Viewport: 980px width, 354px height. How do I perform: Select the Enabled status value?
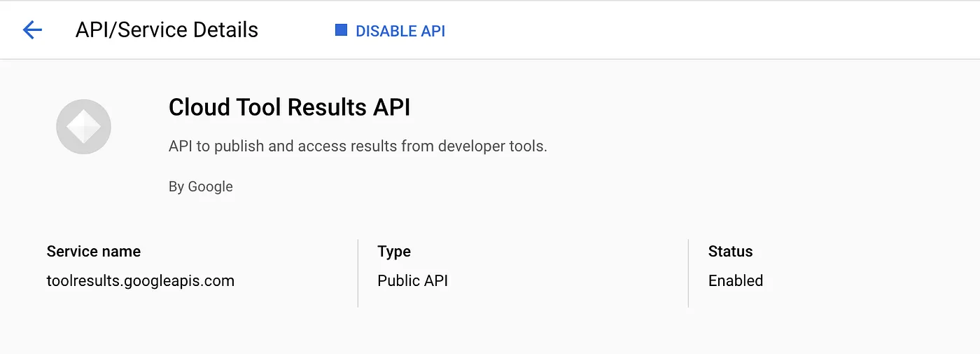(x=735, y=281)
